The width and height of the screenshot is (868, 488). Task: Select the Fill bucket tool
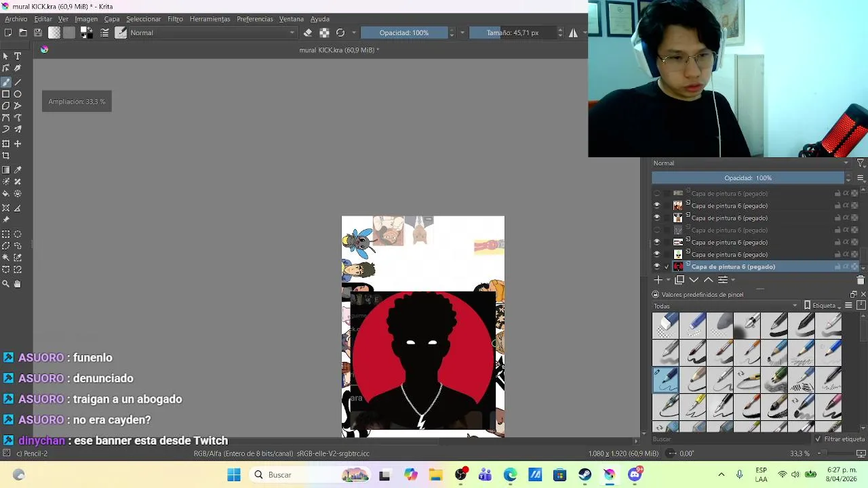6,194
